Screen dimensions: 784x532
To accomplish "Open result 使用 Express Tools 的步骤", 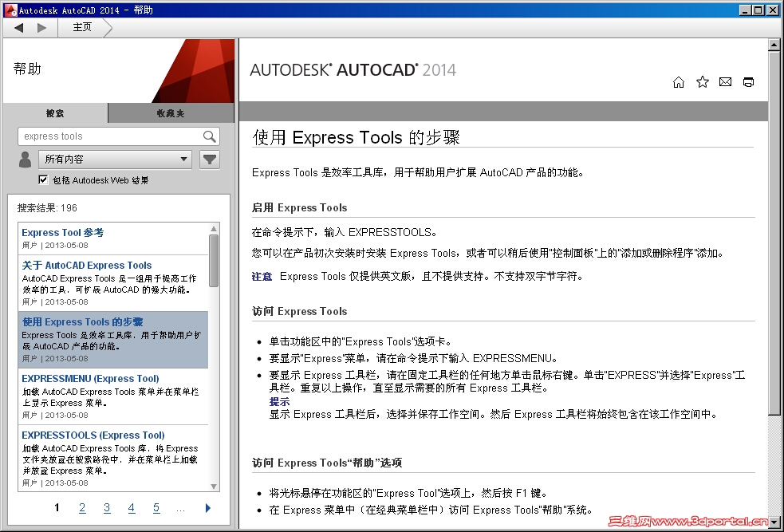I will [82, 322].
